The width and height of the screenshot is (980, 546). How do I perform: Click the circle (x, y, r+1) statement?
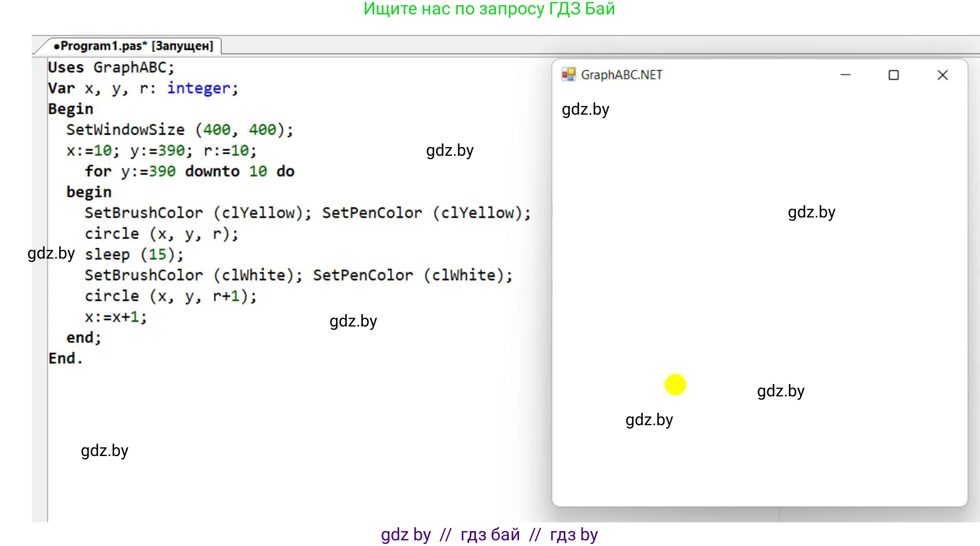[x=170, y=296]
